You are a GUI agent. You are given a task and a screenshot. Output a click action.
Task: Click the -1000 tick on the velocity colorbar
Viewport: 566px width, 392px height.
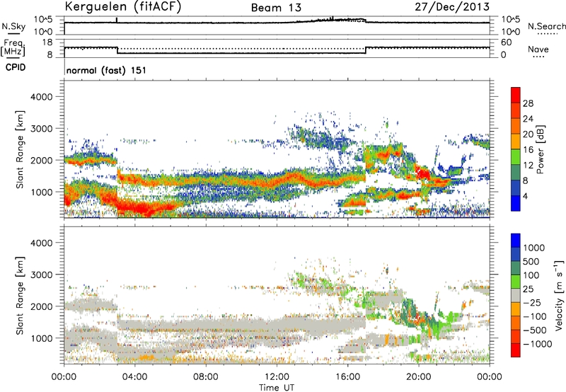point(538,344)
